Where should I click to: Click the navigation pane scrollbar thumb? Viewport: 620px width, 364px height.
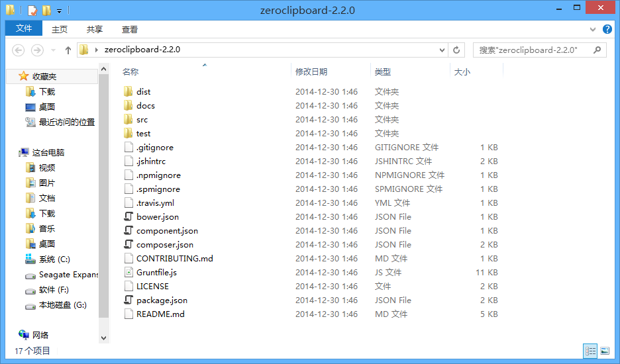pyautogui.click(x=103, y=196)
